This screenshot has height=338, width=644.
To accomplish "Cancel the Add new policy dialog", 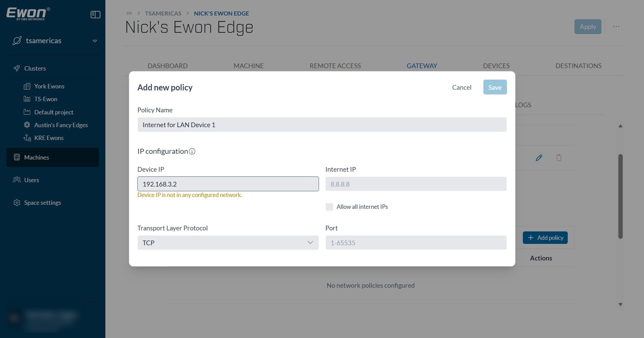I will coord(462,87).
